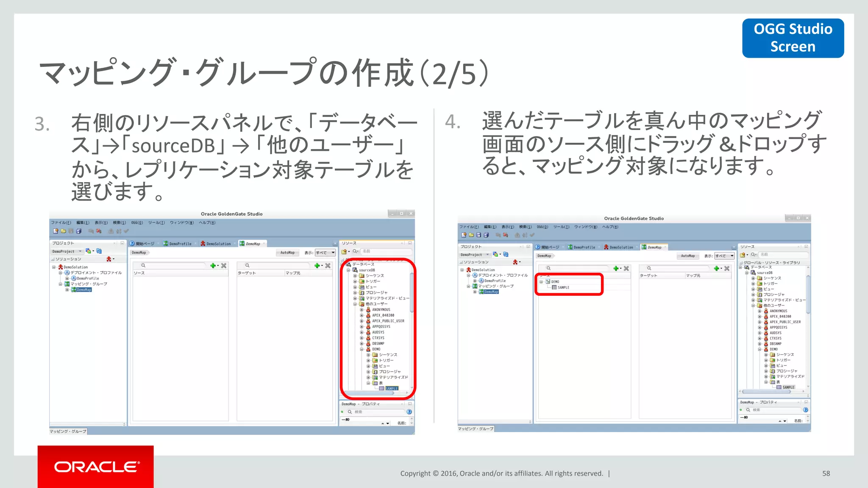This screenshot has width=868, height=488.
Task: Expand DemoMap node in step 3 project tree
Action: [67, 290]
